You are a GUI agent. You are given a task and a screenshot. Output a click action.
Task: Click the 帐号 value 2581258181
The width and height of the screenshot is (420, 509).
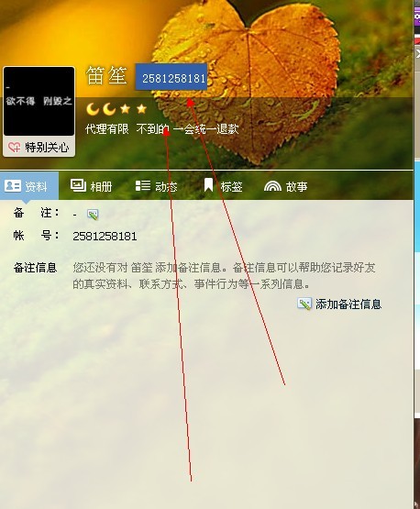tap(105, 236)
